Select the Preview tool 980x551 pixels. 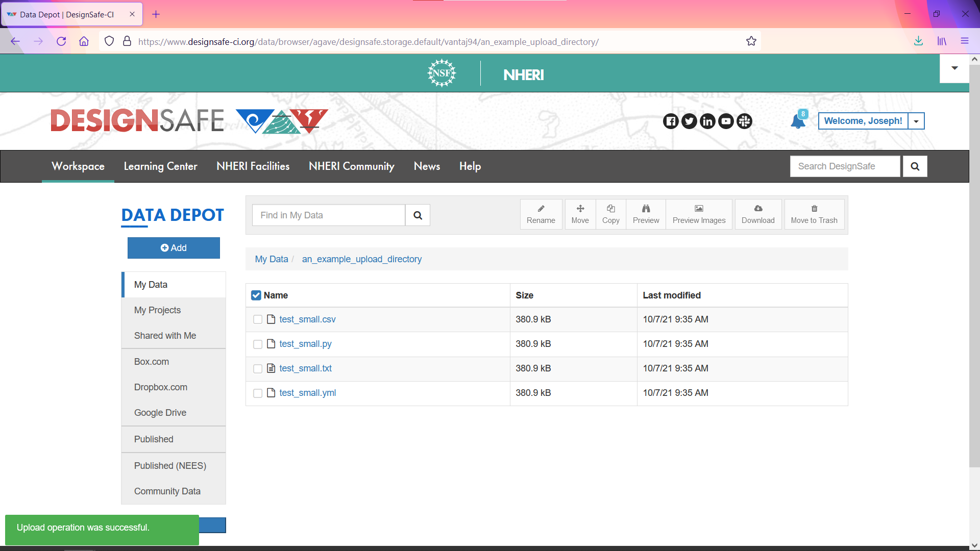(x=645, y=214)
